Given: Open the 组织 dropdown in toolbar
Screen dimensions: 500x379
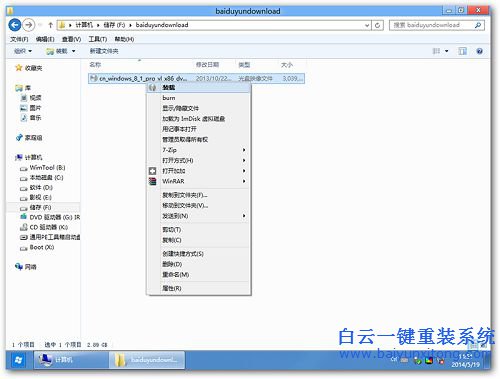Looking at the screenshot, I should click(x=23, y=51).
